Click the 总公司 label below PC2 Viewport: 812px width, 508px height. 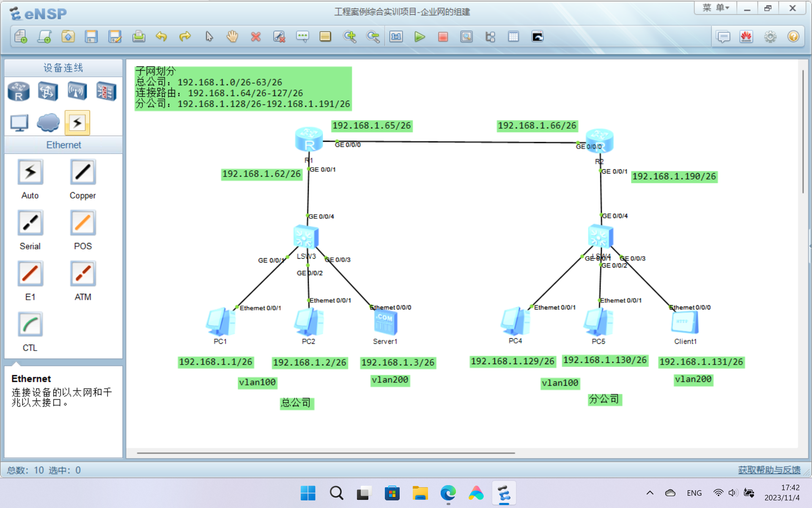pos(296,403)
